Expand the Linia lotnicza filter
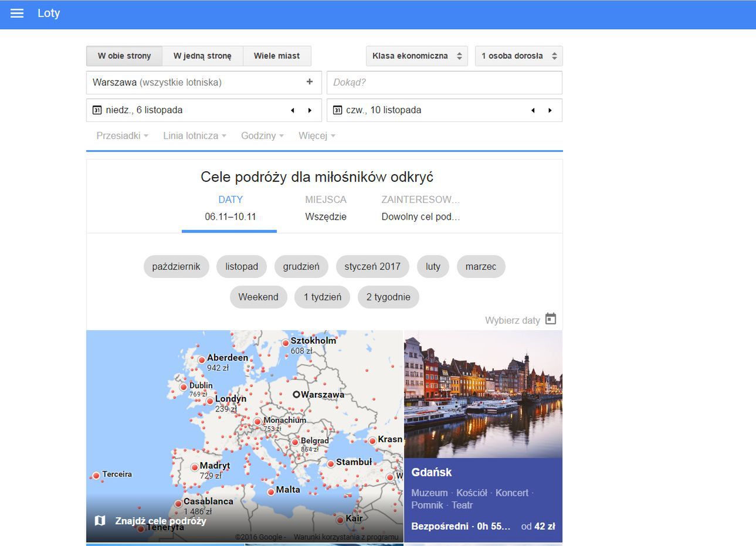 pyautogui.click(x=194, y=136)
